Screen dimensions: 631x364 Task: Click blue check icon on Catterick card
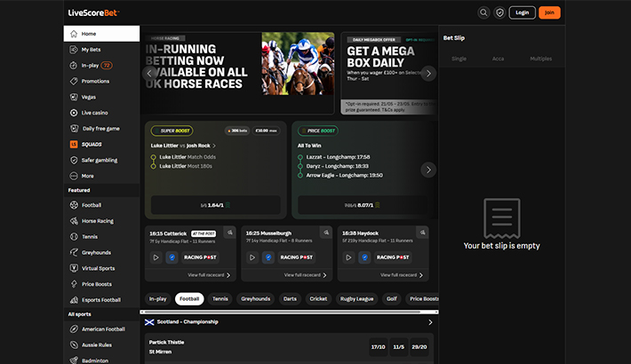[172, 257]
